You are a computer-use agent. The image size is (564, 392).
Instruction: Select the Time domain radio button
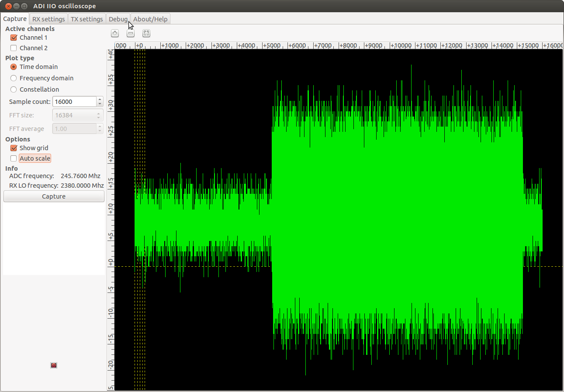14,67
